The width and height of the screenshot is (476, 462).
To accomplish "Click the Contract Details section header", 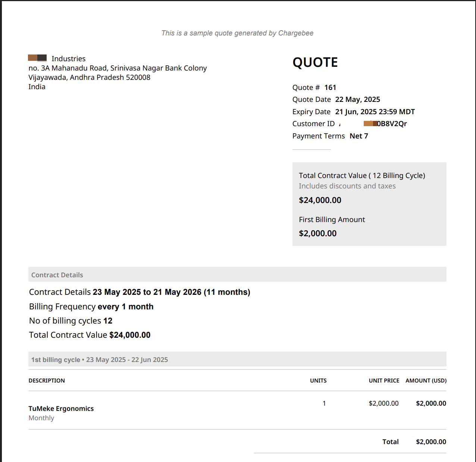I will [57, 275].
